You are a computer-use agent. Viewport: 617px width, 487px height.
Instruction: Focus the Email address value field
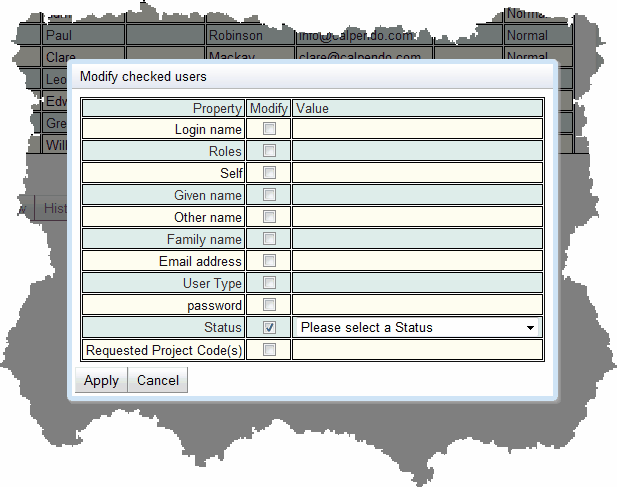click(x=417, y=261)
